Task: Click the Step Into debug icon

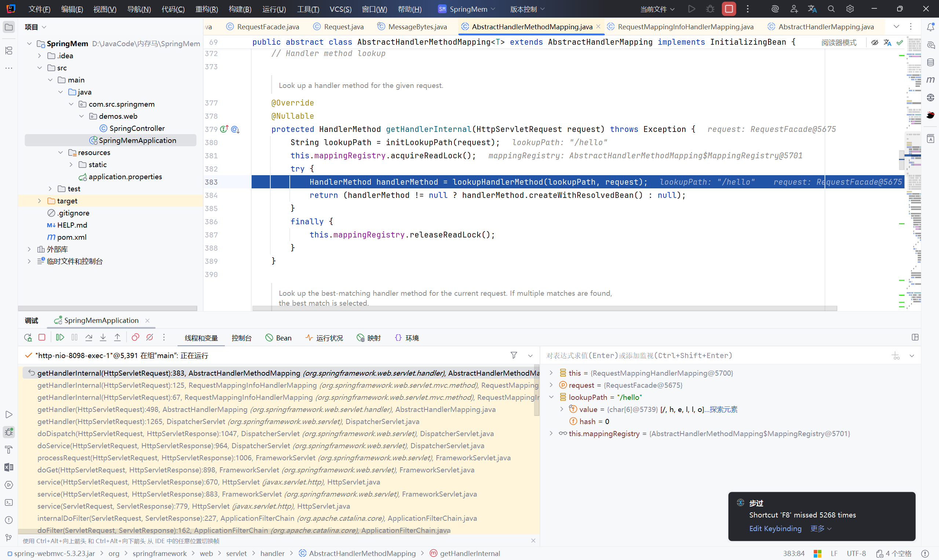Action: 103,338
